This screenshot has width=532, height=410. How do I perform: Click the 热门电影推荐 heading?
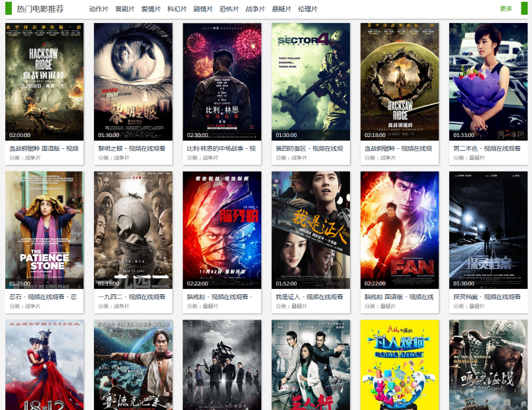pos(40,9)
